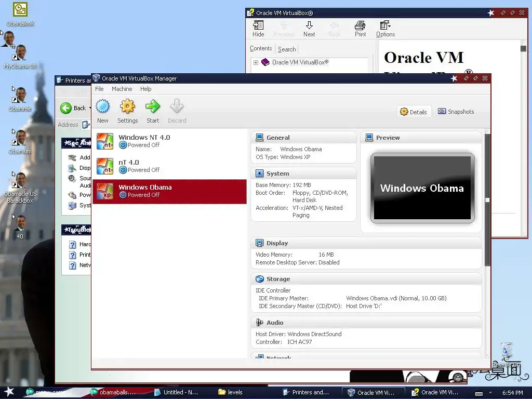Screen dimensions: 532x399
Task: Select the Windows NT 4.0 machine icon
Action: pos(105,141)
